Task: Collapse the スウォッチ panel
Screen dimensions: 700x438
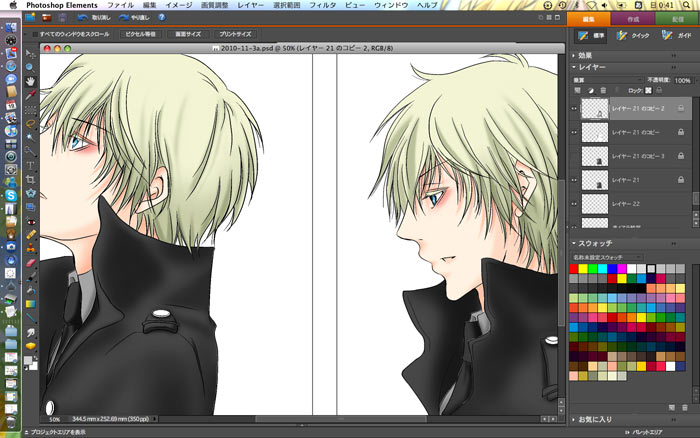Action: (574, 244)
